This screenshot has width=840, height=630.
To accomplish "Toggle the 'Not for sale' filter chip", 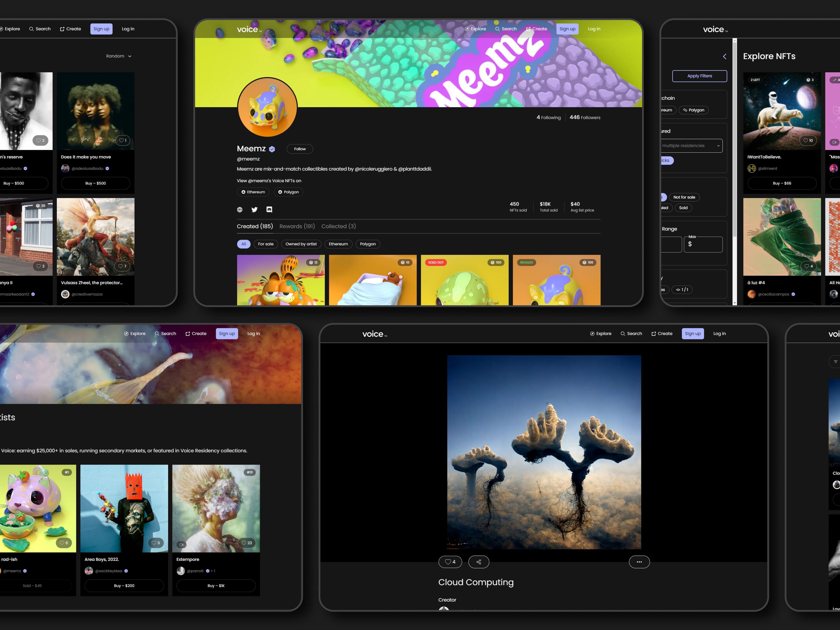I will click(x=684, y=197).
